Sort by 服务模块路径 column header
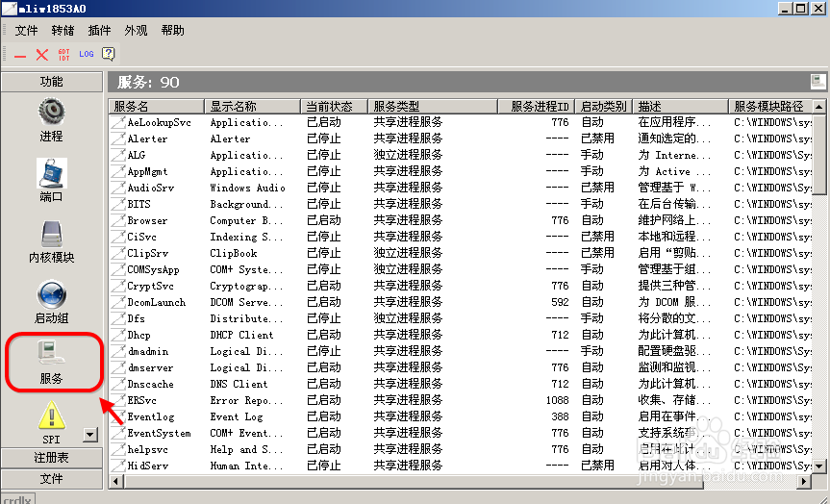Image resolution: width=830 pixels, height=504 pixels. pyautogui.click(x=769, y=107)
